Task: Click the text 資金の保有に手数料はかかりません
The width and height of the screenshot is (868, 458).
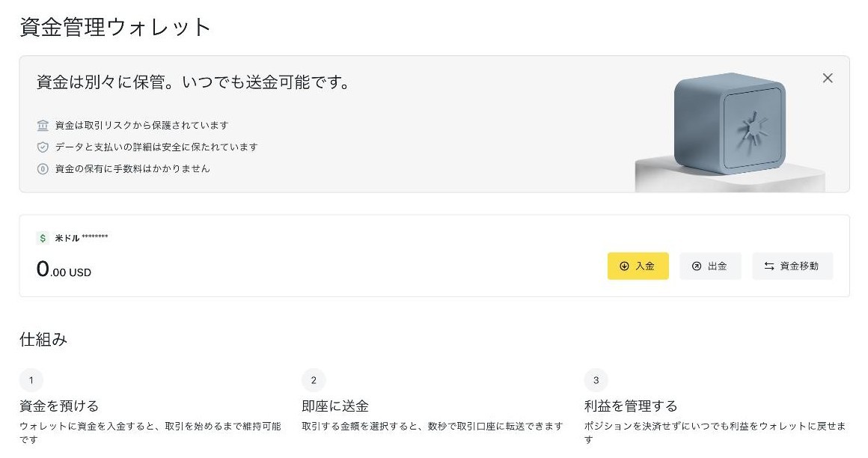Action: click(132, 169)
